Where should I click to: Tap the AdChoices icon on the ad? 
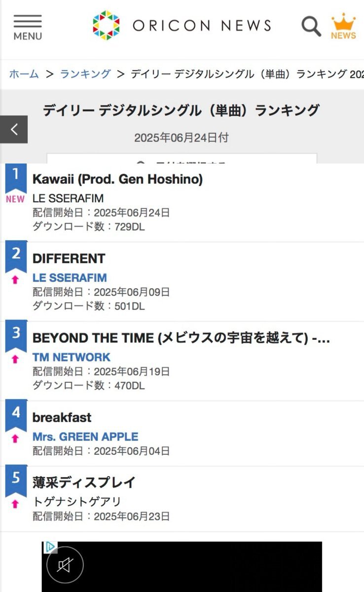50,547
